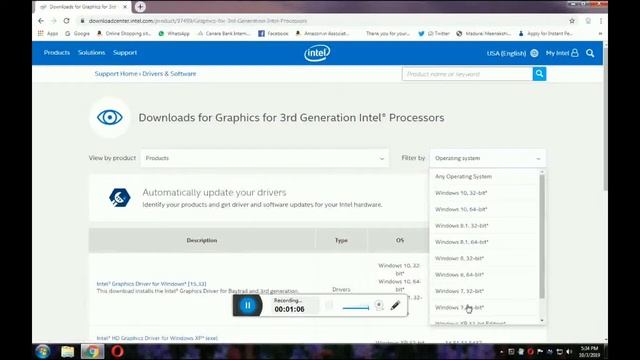
Task: Open Chrome three-dot menu
Action: 601,21
